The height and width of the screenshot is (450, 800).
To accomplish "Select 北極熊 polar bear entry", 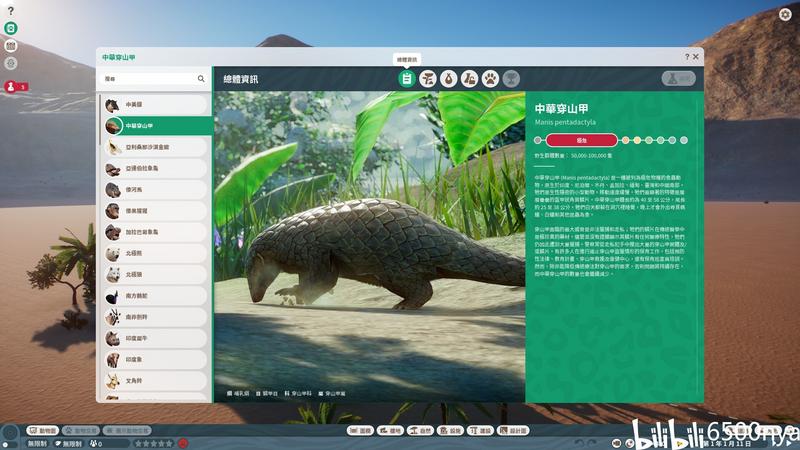I will [156, 253].
